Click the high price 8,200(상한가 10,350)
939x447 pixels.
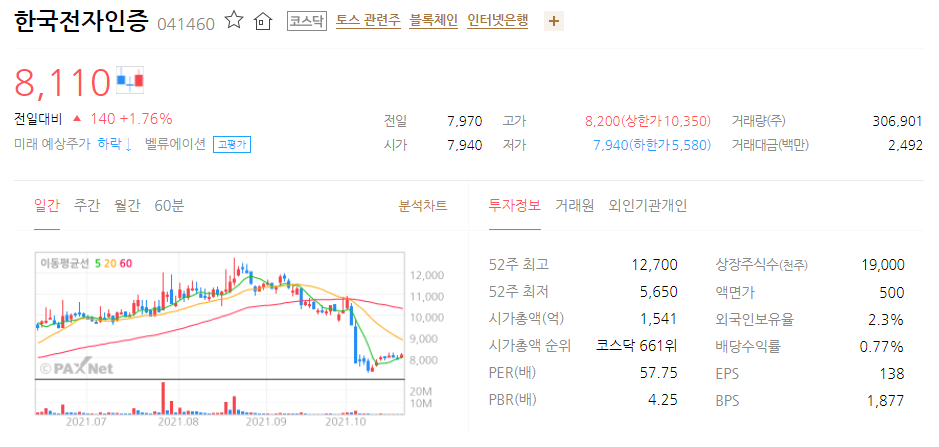point(648,122)
